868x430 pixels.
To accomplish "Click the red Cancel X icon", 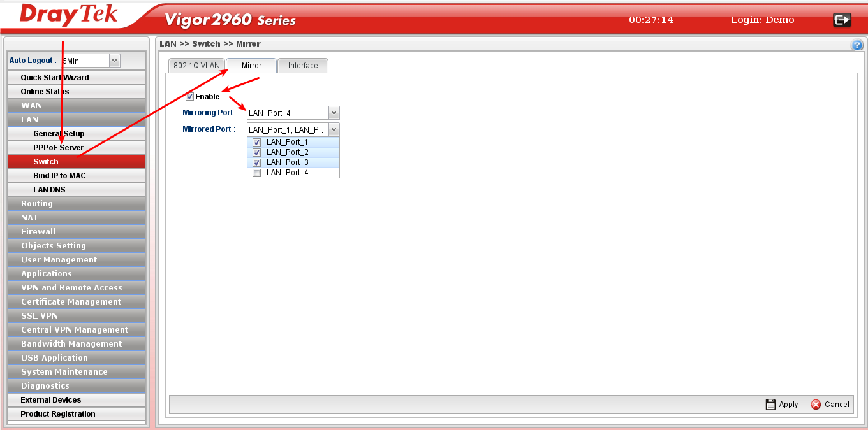I will coord(816,405).
